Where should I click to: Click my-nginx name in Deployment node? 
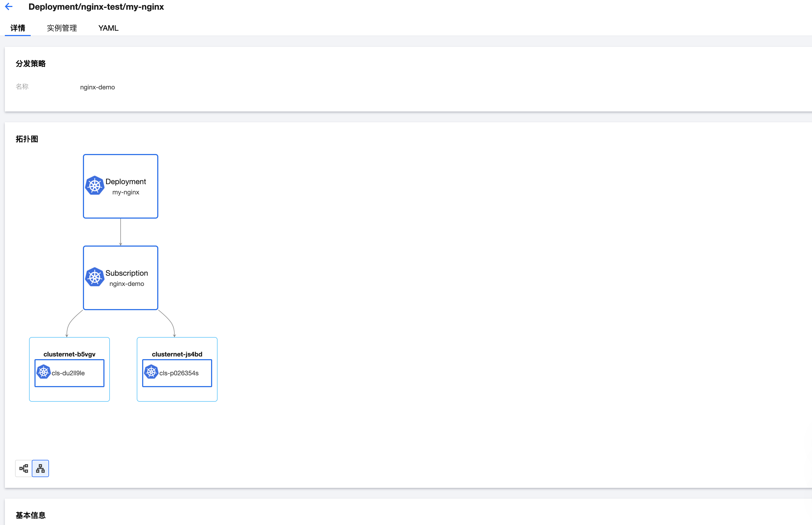[x=126, y=192]
